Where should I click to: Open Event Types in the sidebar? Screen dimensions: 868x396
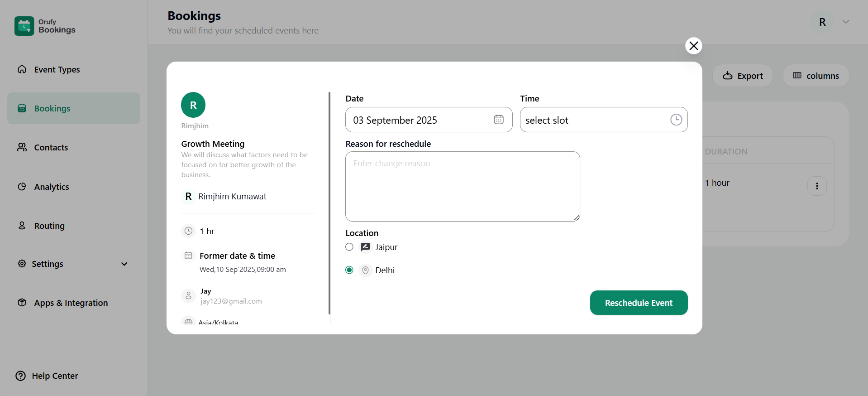57,69
